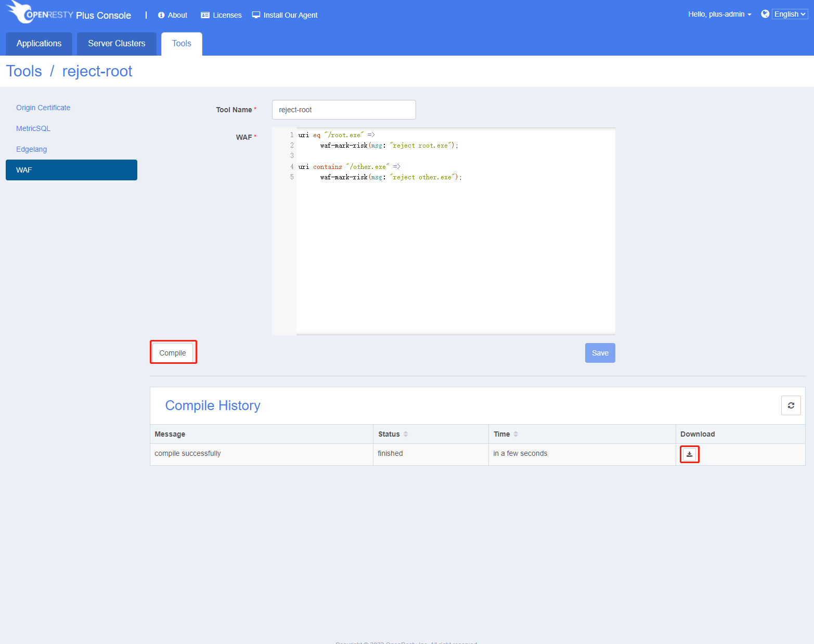Click the Plus Console title text
The width and height of the screenshot is (814, 644).
(104, 16)
